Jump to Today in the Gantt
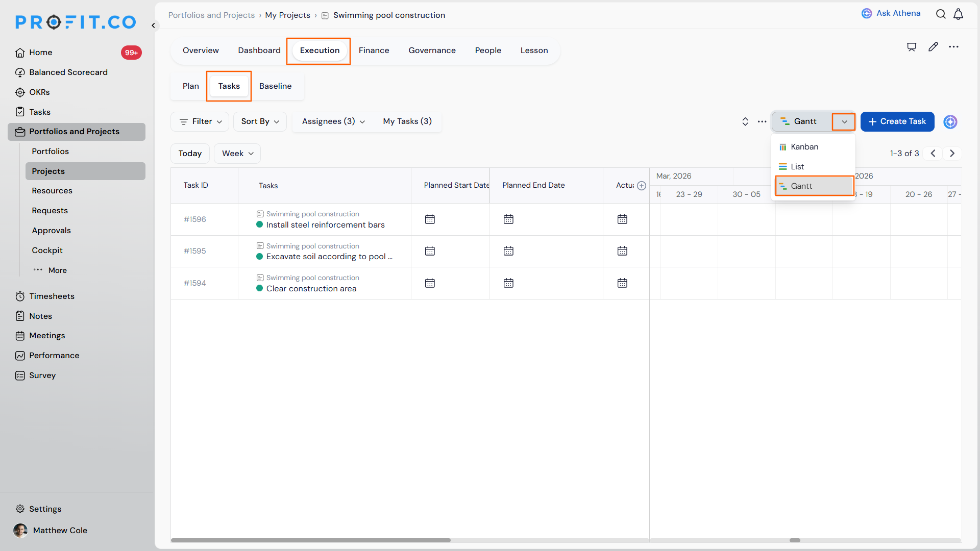Screen dimensions: 980x551 tap(190, 154)
